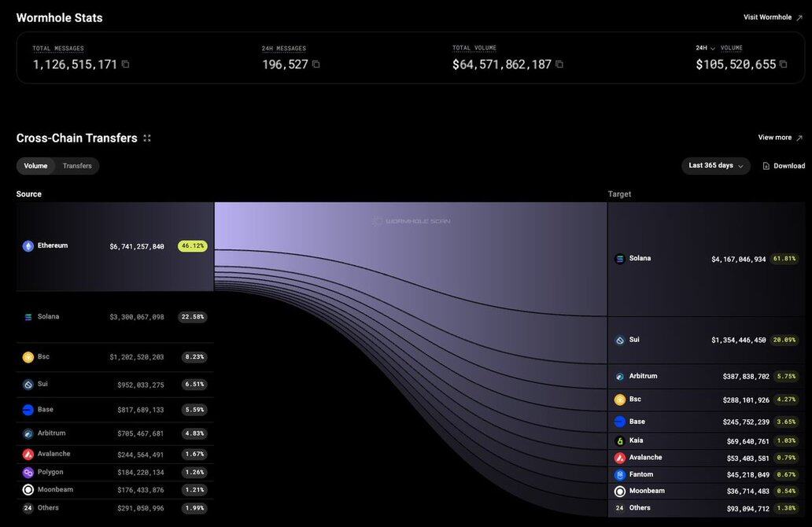
Task: Click the Base target value $245,752,239
Action: pyautogui.click(x=746, y=422)
